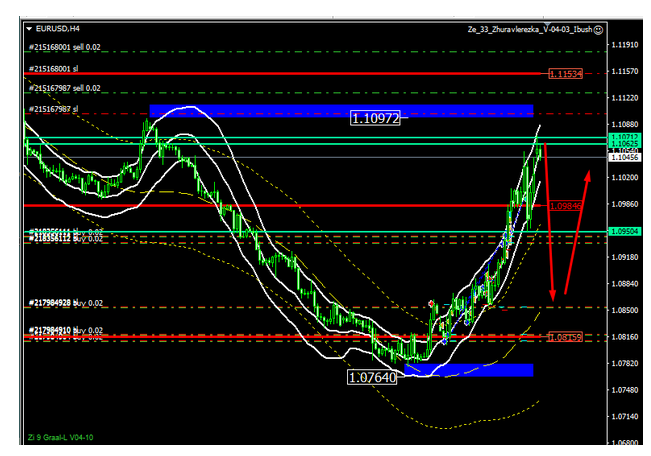Select the #215167987 sl stop loss label
This screenshot has height=456, width=651.
coord(53,108)
